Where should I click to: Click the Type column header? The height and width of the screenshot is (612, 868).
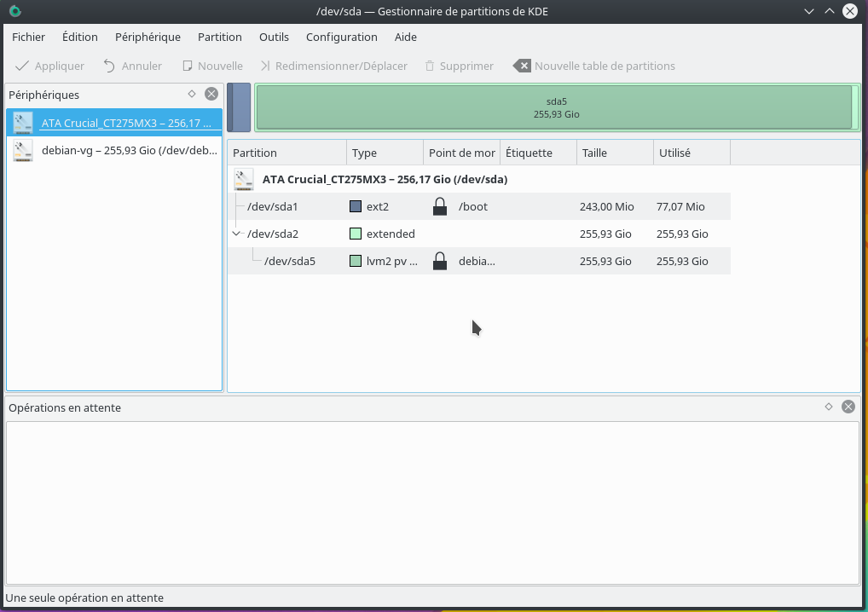coord(384,153)
